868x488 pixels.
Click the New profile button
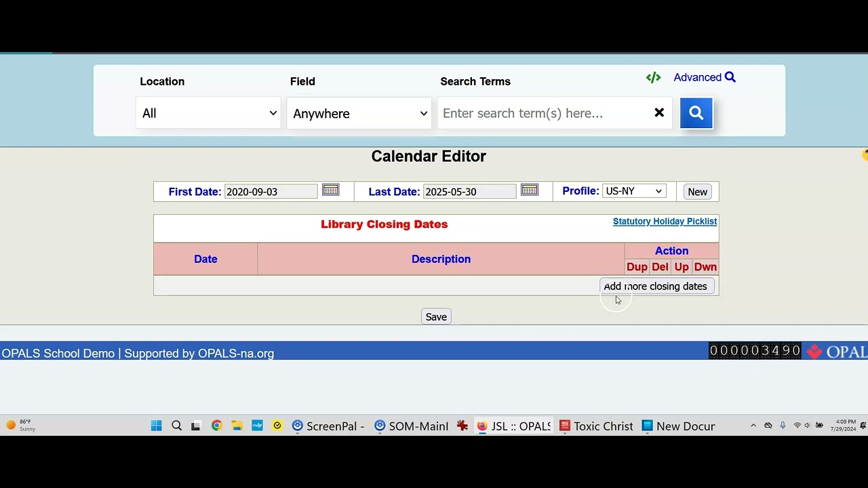[x=697, y=192]
